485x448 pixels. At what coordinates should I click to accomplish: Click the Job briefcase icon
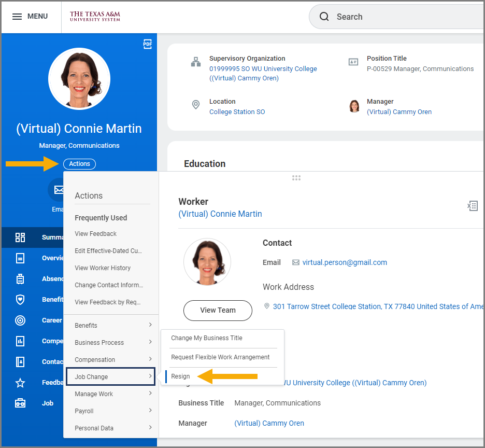(x=20, y=403)
